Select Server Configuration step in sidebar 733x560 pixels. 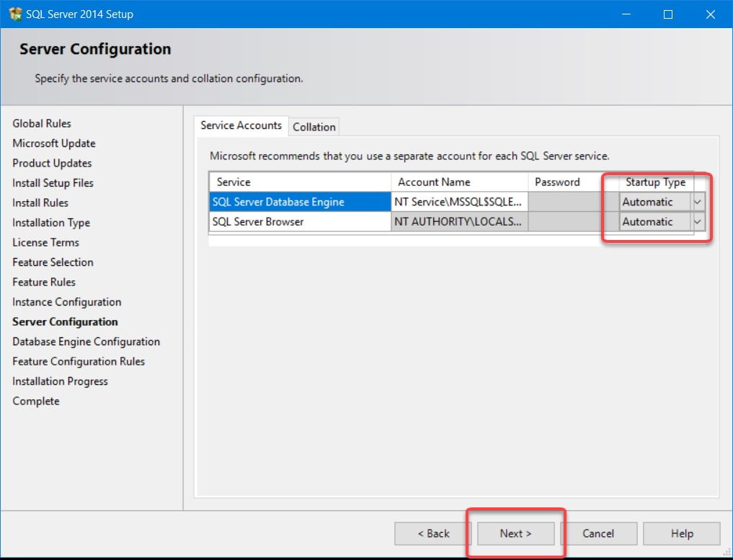click(65, 321)
